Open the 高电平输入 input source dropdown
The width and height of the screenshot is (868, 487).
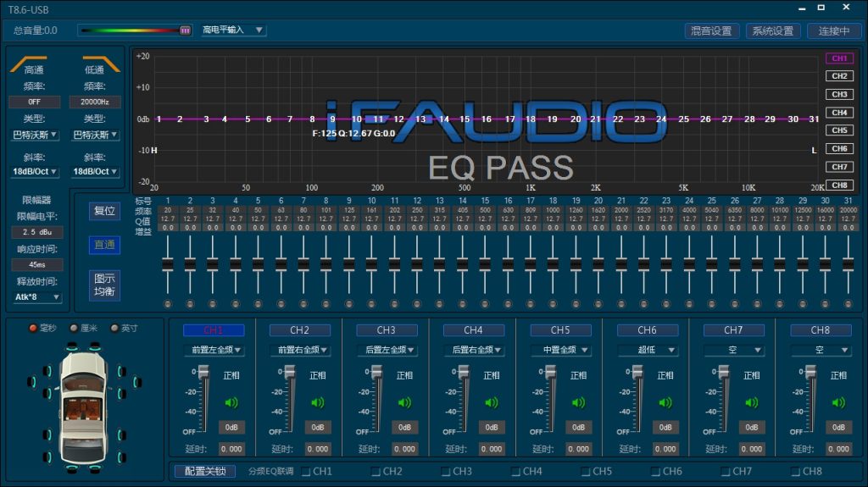click(x=232, y=30)
